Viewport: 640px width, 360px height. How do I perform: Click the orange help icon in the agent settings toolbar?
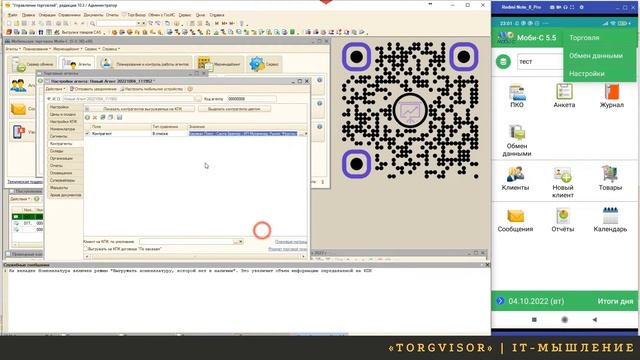point(190,89)
